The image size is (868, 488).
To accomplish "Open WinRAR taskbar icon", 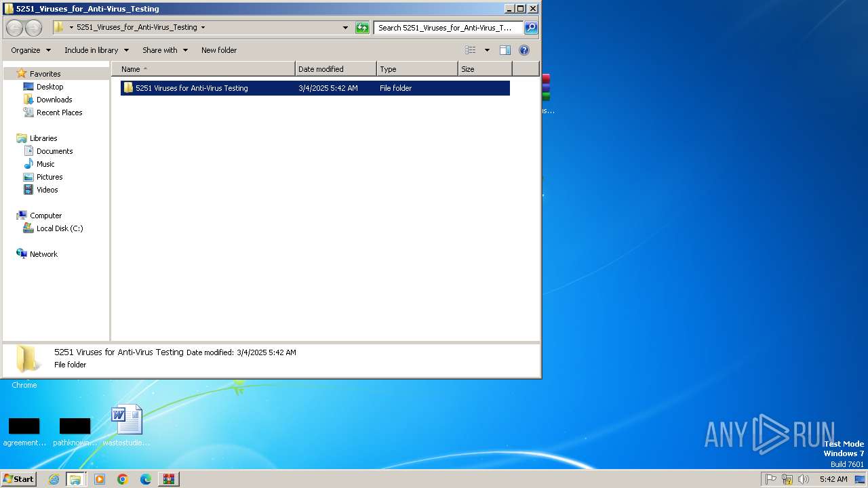I will [x=168, y=479].
